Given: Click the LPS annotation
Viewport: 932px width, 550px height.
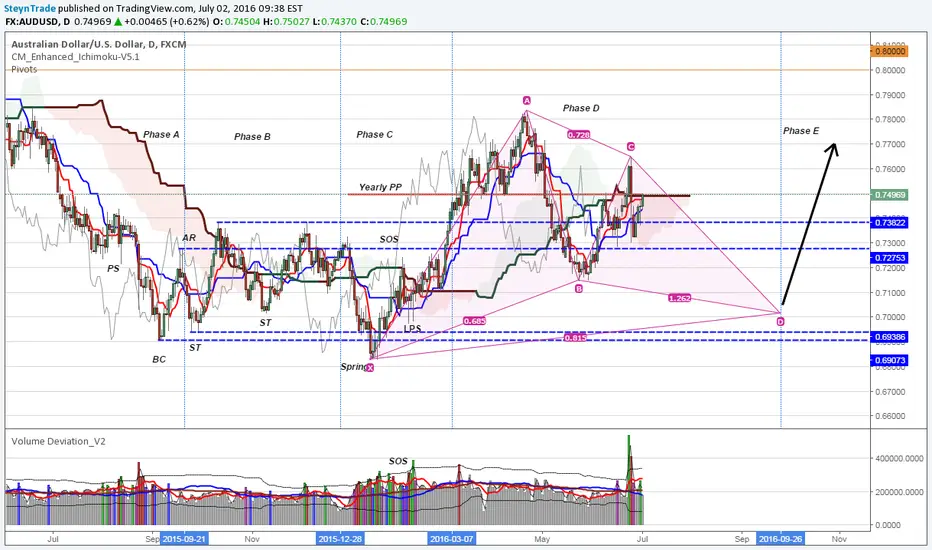Looking at the screenshot, I should click(x=412, y=328).
